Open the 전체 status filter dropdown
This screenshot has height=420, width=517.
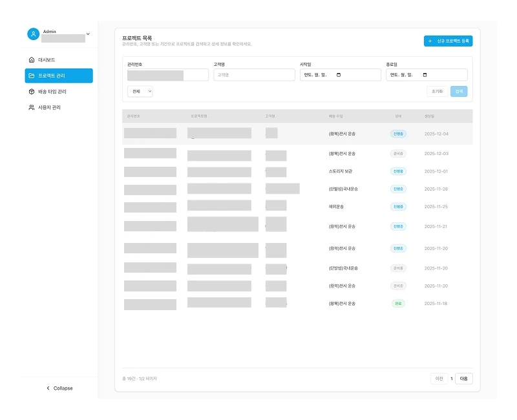tap(140, 91)
